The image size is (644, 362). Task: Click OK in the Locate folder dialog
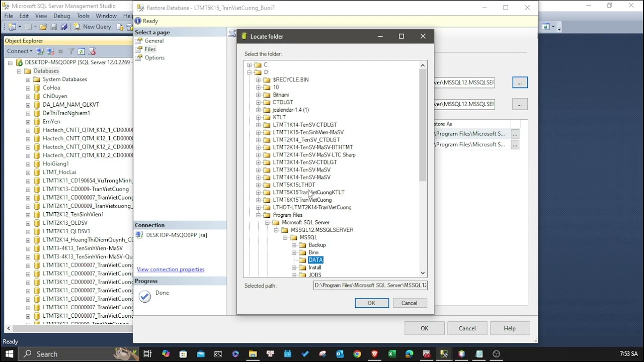[371, 303]
